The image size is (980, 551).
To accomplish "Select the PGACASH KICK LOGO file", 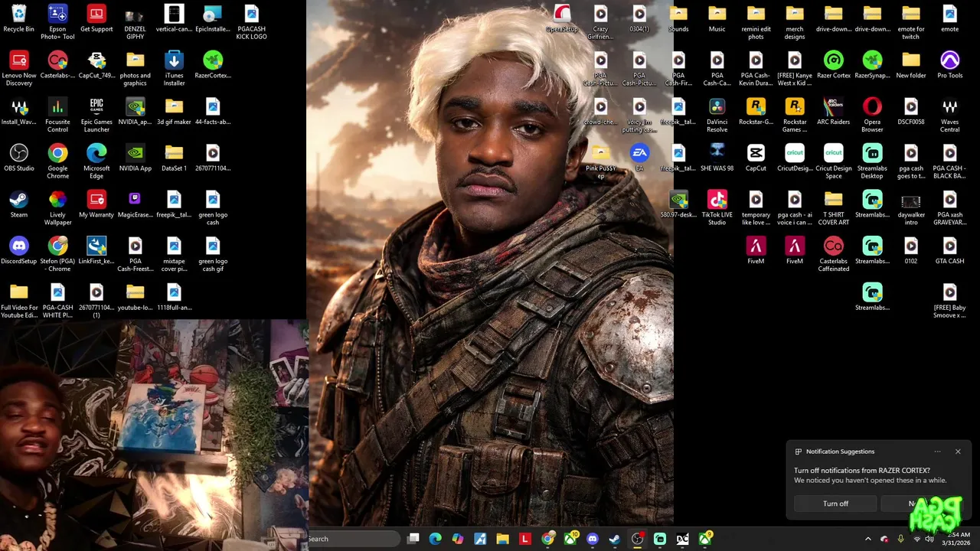I will point(251,22).
